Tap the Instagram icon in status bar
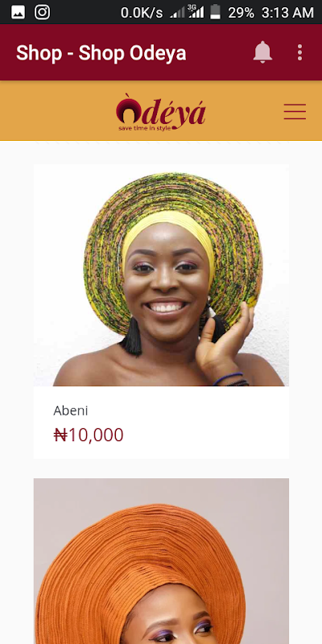The width and height of the screenshot is (322, 644). point(43,12)
